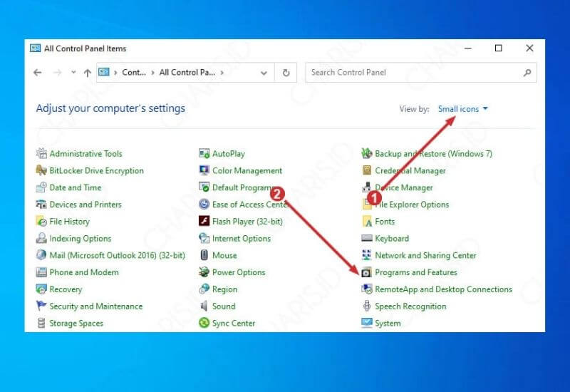Open the Flash Player (32-bit) icon

coord(204,222)
